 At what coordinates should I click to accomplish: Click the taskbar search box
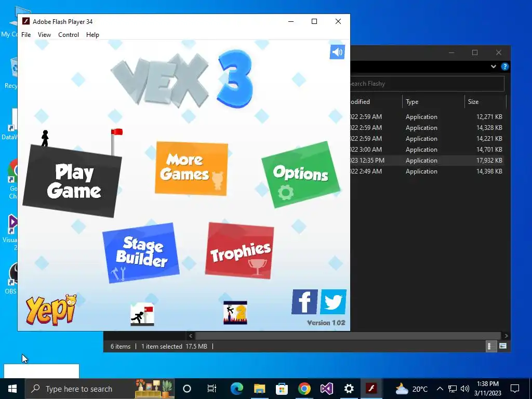(x=100, y=389)
